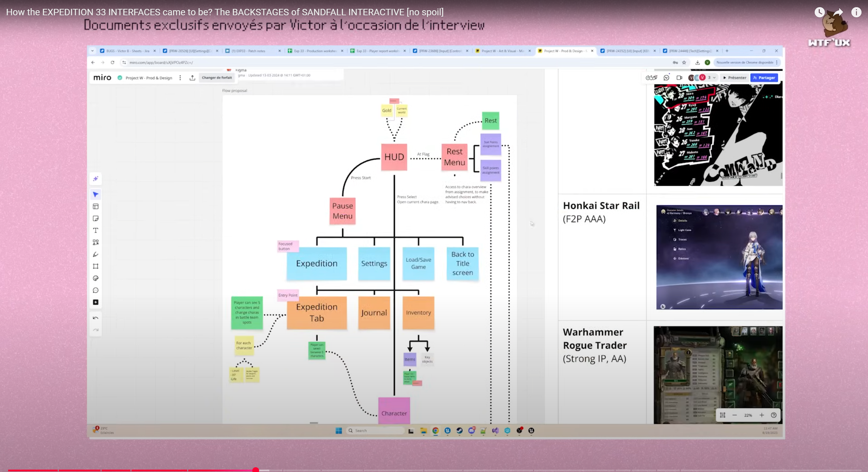Zoom in with the plus button
This screenshot has height=472, width=868.
pyautogui.click(x=762, y=415)
